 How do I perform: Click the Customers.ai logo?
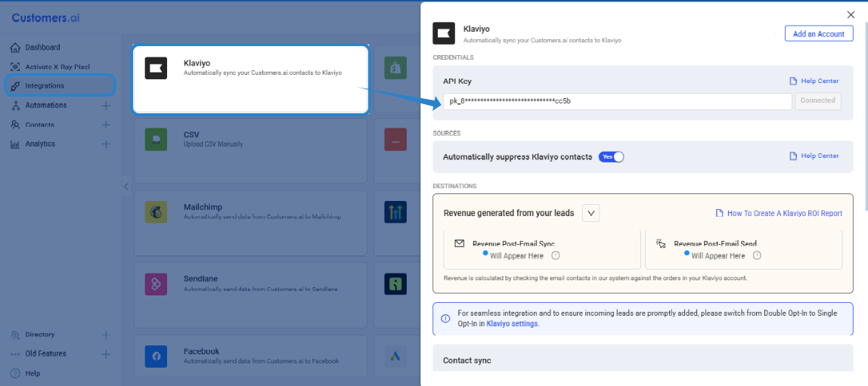pyautogui.click(x=45, y=17)
